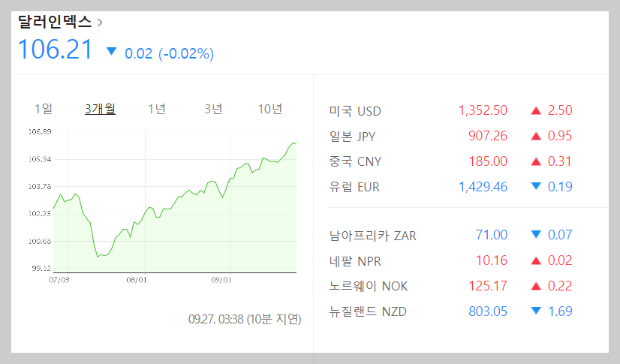Expand the 달러인덱스 chevron arrow
620x364 pixels.
[x=100, y=23]
